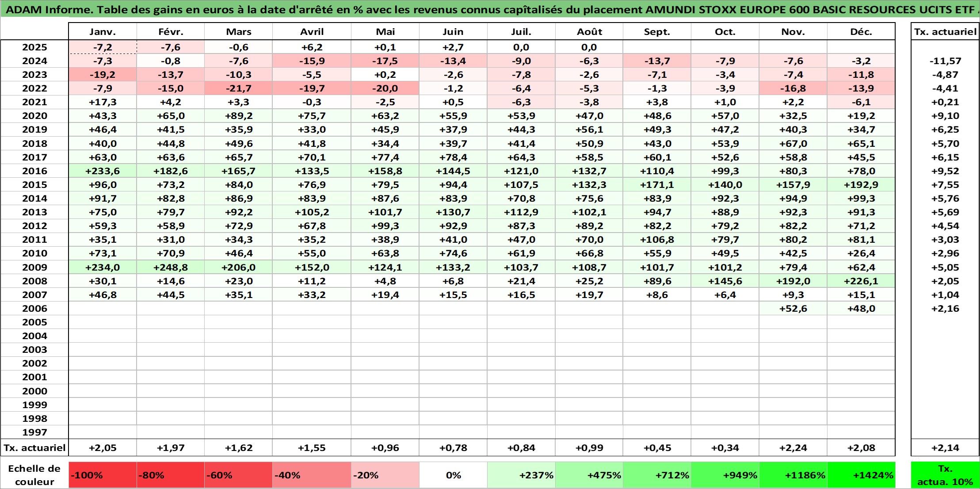This screenshot has height=489, width=980.
Task: Select cell +248,8 in February 2009
Action: click(x=171, y=267)
